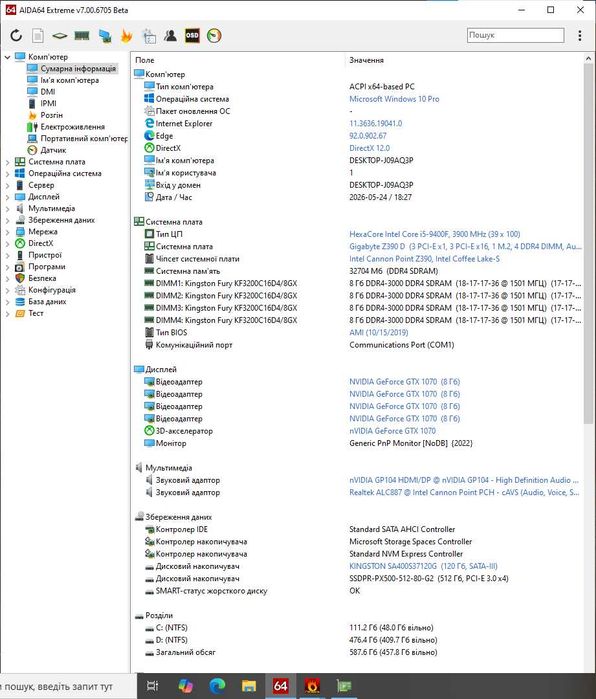This screenshot has height=699, width=596.
Task: Open the sensor gauge toolbar icon
Action: tap(214, 35)
